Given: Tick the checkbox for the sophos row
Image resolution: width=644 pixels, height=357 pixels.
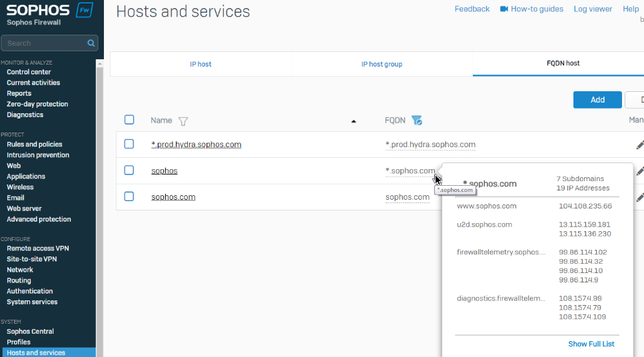Looking at the screenshot, I should 129,170.
